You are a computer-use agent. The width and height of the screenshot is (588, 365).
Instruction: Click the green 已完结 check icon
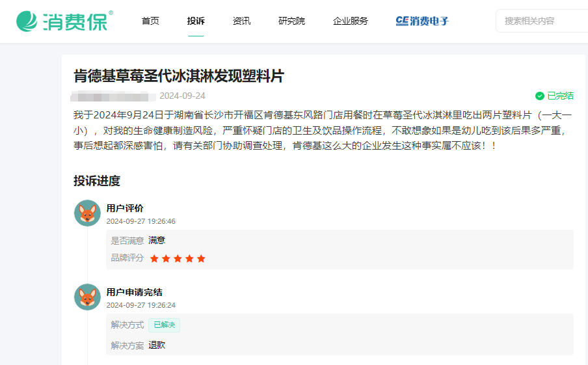click(x=540, y=96)
